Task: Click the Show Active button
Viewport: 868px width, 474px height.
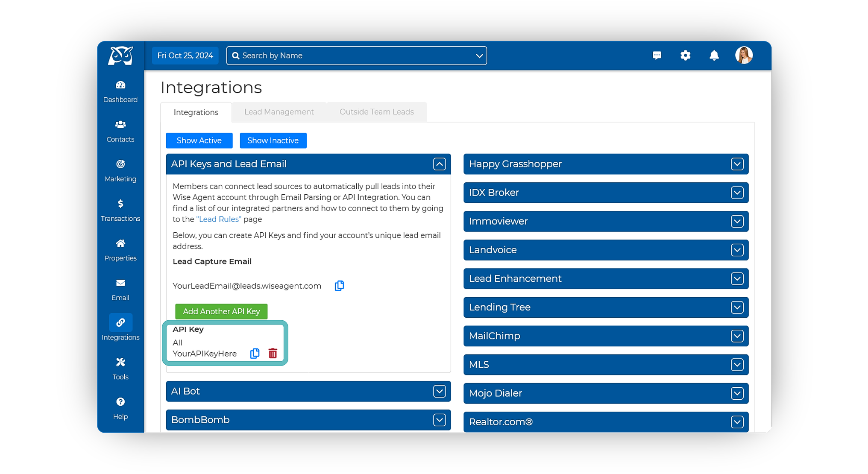Action: (199, 140)
